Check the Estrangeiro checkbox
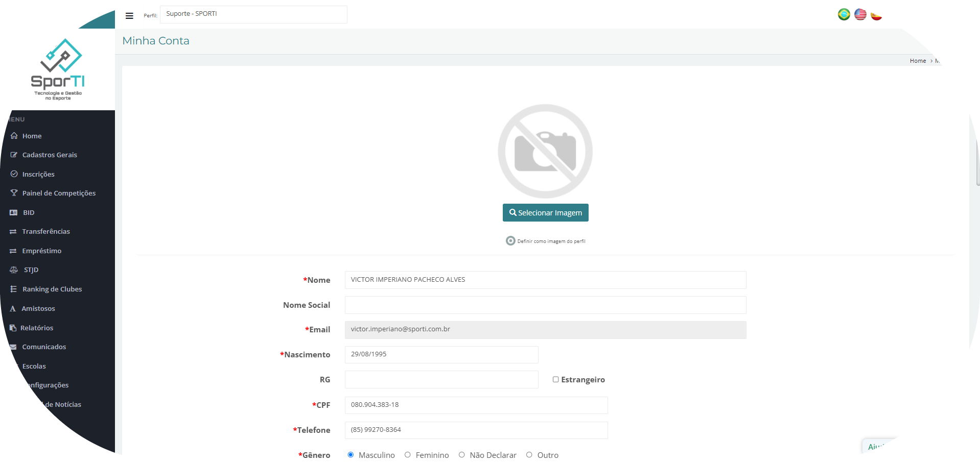Image resolution: width=980 pixels, height=463 pixels. tap(555, 379)
